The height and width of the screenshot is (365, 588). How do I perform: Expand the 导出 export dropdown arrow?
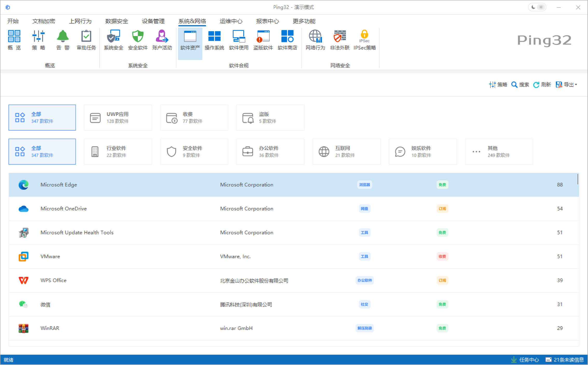[x=576, y=85]
